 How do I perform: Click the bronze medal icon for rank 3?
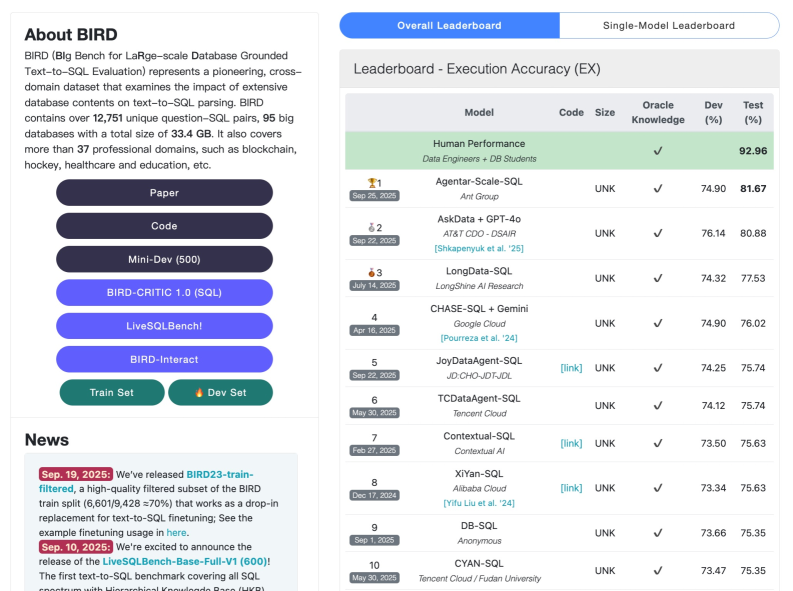[372, 272]
